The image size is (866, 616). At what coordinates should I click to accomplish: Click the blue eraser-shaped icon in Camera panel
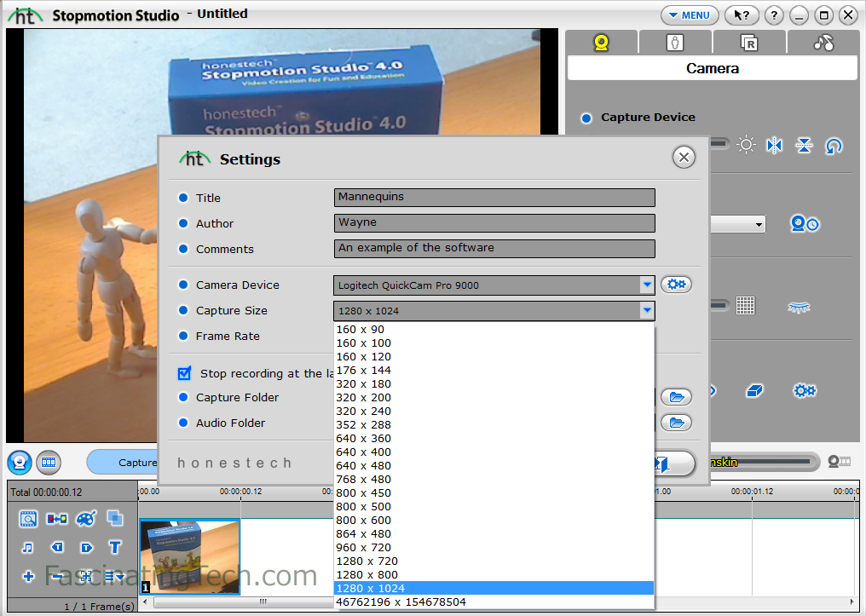(x=754, y=391)
